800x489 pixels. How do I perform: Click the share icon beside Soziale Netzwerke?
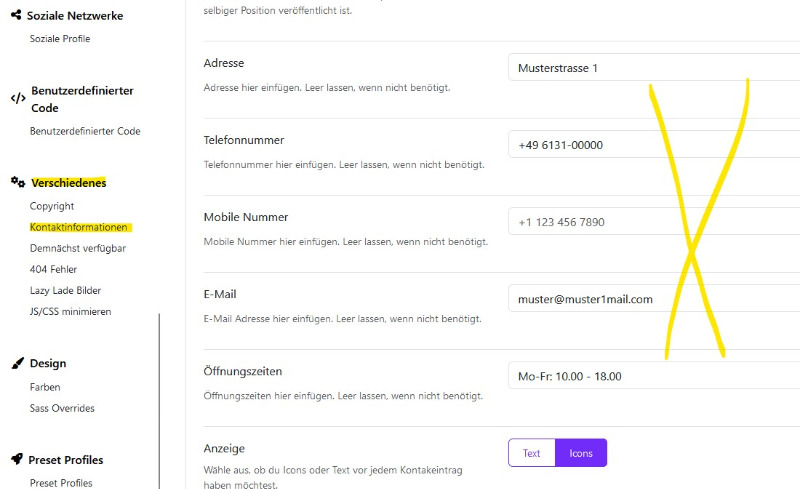[16, 15]
